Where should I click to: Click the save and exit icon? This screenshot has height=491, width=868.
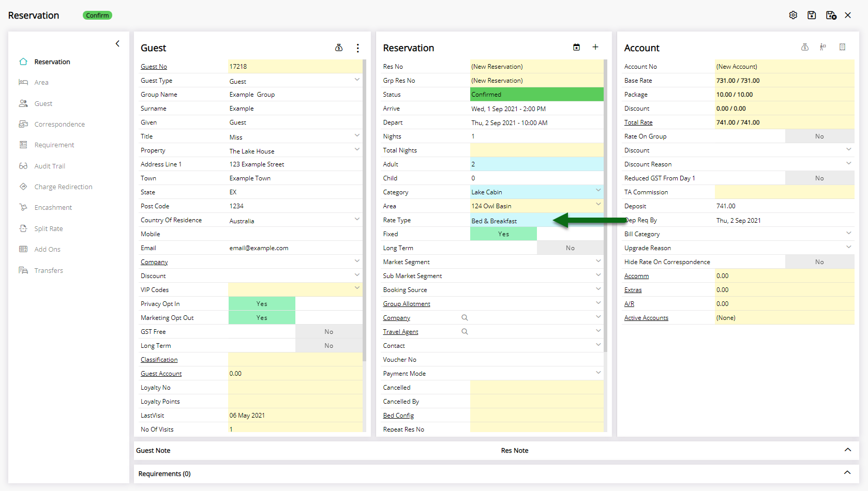(831, 15)
